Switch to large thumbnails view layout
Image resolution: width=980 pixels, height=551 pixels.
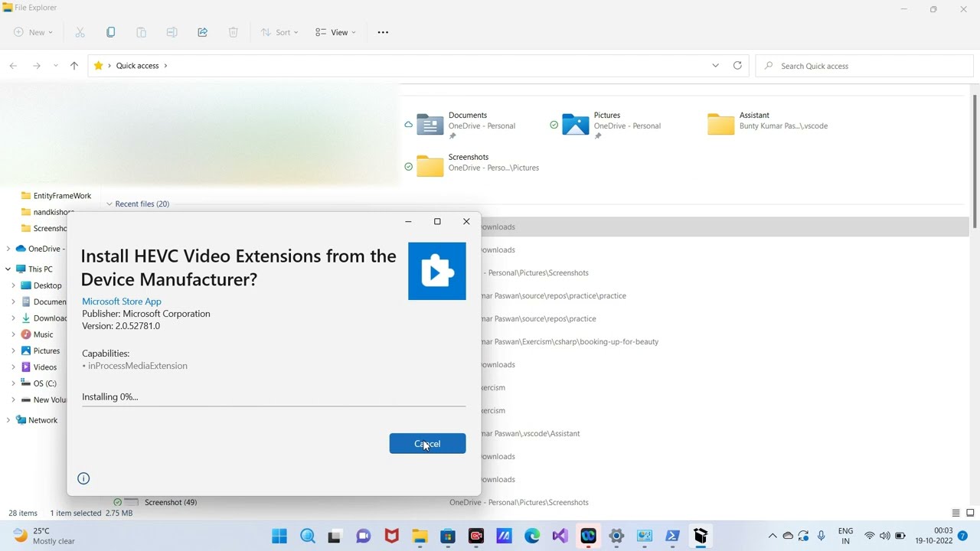click(970, 513)
